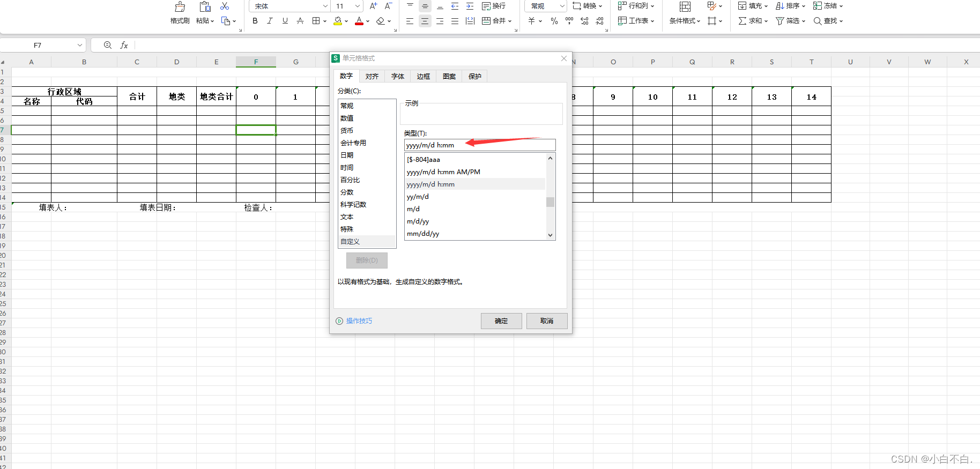Viewport: 980px width, 469px height.
Task: Click the Find (查找) magnifier icon
Action: [818, 21]
